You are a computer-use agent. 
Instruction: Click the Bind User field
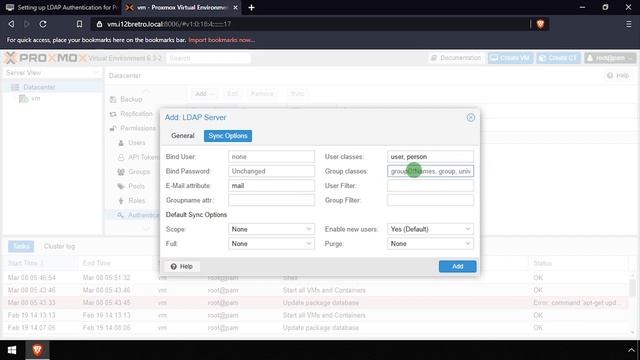pos(271,157)
